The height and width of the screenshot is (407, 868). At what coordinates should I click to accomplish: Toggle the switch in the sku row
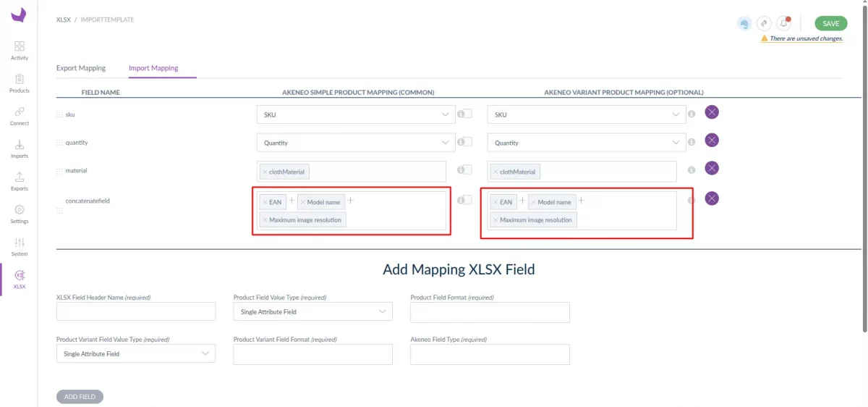click(467, 113)
